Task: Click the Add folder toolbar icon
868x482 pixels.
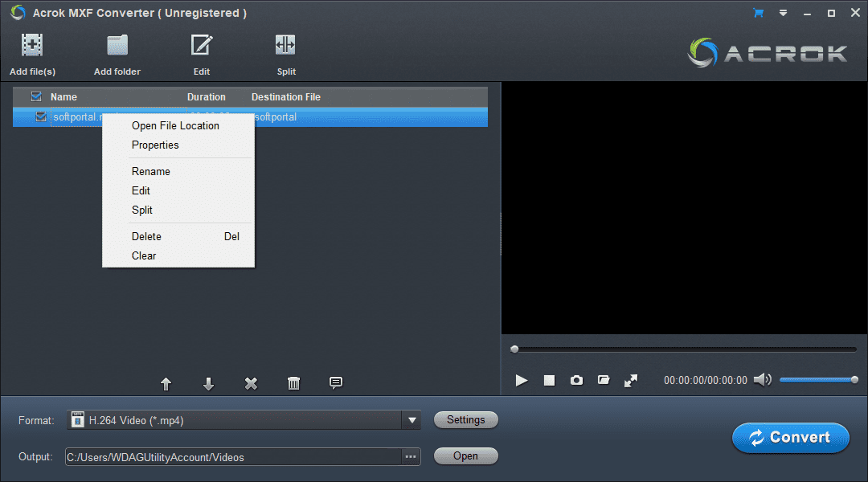Action: click(x=117, y=45)
